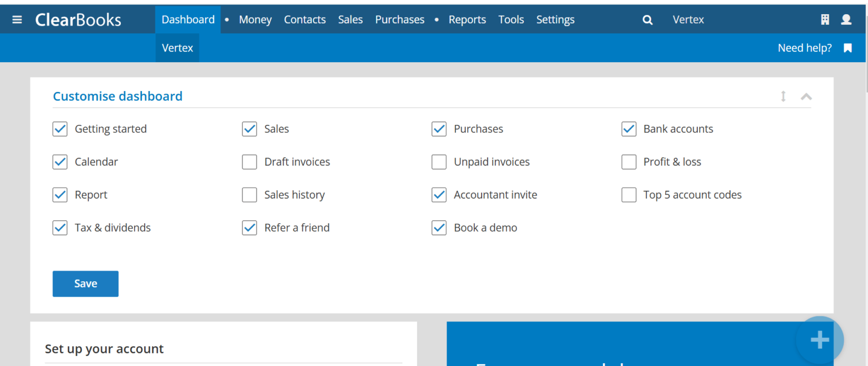
Task: Click the floating plus button
Action: [x=819, y=339]
